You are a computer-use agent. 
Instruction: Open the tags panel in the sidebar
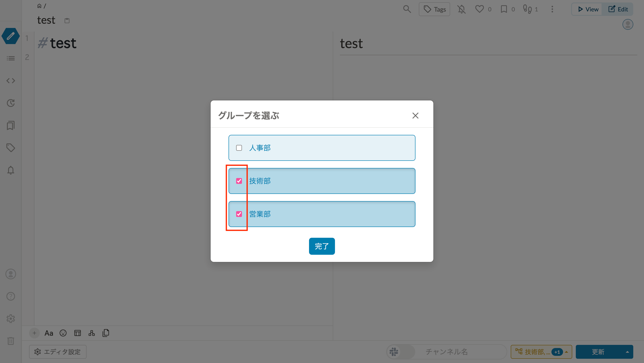coord(11,147)
